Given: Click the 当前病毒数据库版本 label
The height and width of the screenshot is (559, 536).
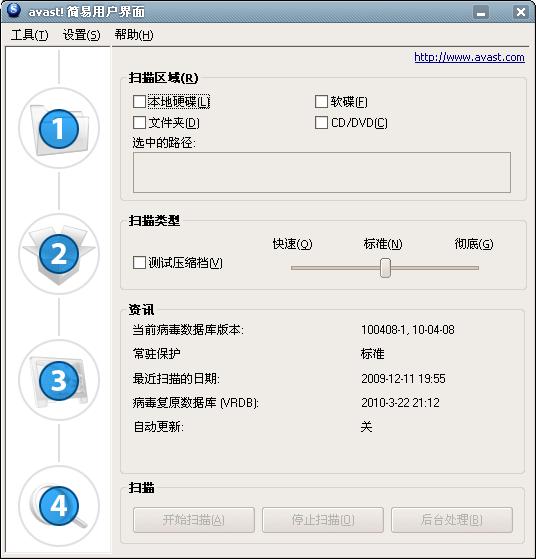Looking at the screenshot, I should [188, 330].
